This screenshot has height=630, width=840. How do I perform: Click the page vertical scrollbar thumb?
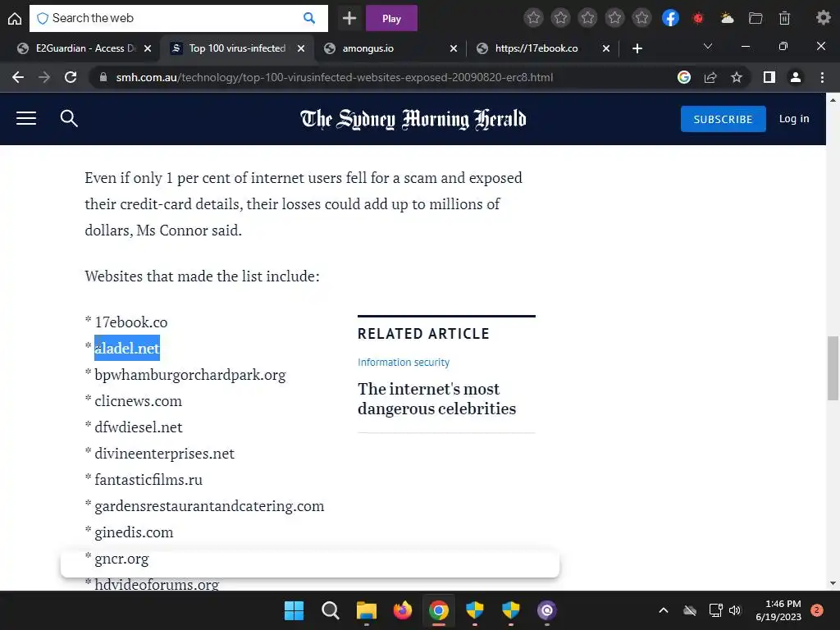pos(833,367)
